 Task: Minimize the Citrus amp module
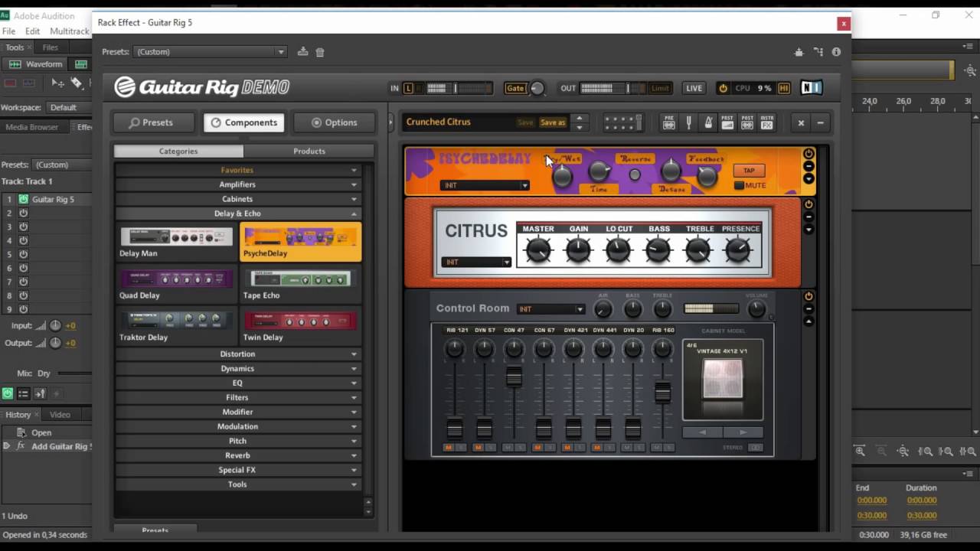(808, 217)
